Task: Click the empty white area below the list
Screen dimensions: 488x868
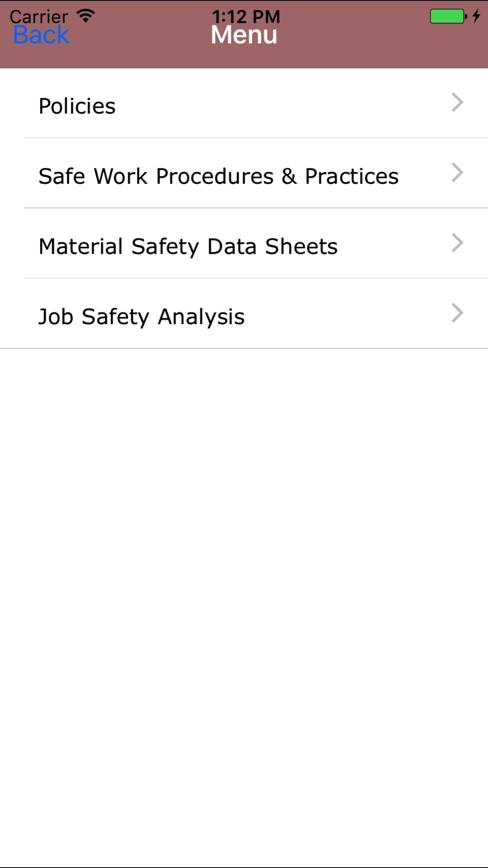Action: [x=244, y=590]
